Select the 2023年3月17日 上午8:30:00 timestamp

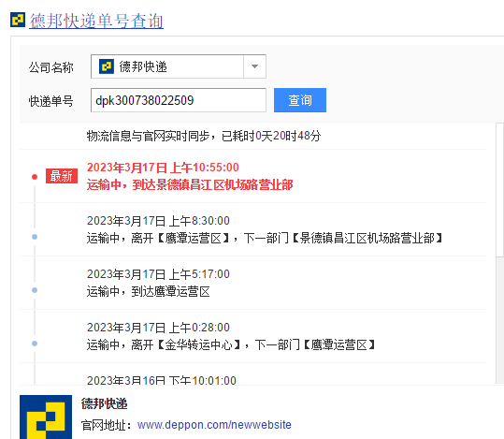point(158,221)
